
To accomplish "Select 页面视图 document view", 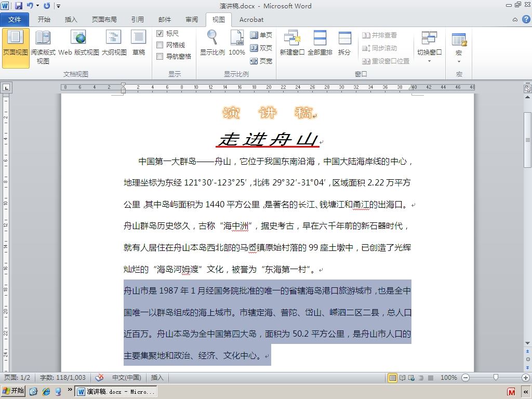I will click(x=16, y=48).
